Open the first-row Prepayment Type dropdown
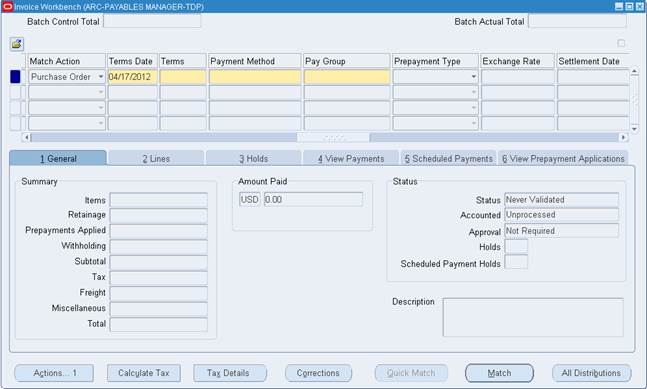Image resolution: width=647 pixels, height=389 pixels. (x=473, y=77)
